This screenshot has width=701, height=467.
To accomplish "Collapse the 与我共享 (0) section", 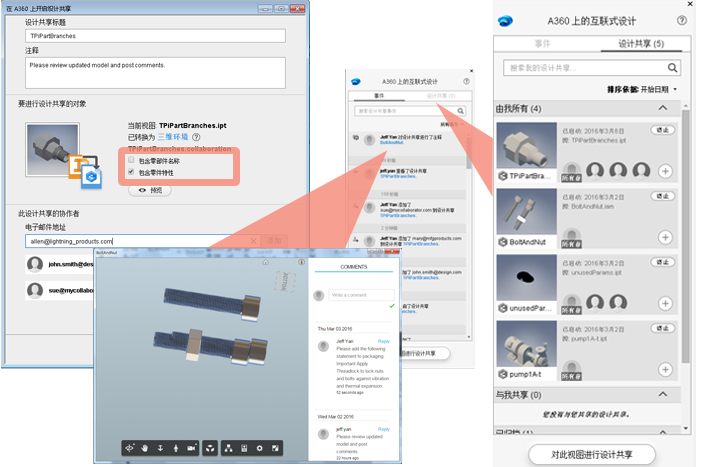I will click(663, 394).
